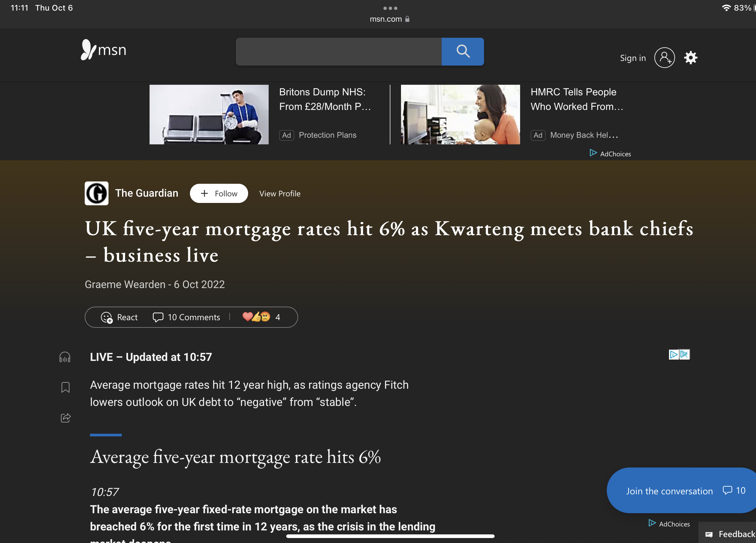Click the sidebar ad info triangle icon
Viewport: 756px width, 543px height.
click(x=674, y=354)
